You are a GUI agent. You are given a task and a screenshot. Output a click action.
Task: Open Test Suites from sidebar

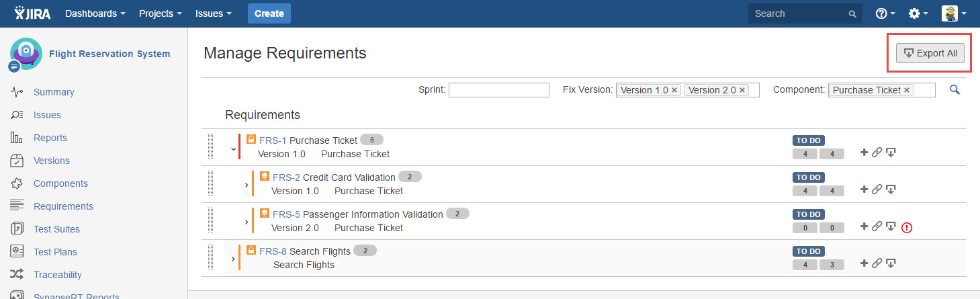56,229
